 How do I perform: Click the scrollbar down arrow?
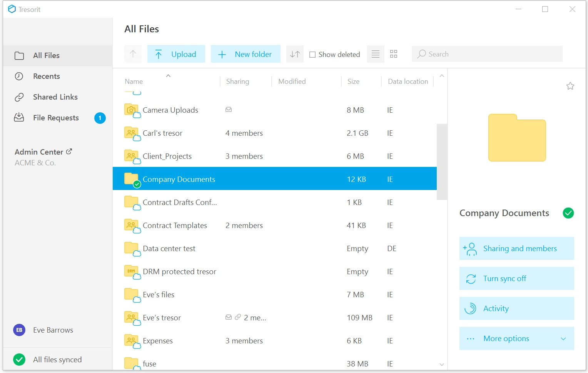tap(442, 364)
